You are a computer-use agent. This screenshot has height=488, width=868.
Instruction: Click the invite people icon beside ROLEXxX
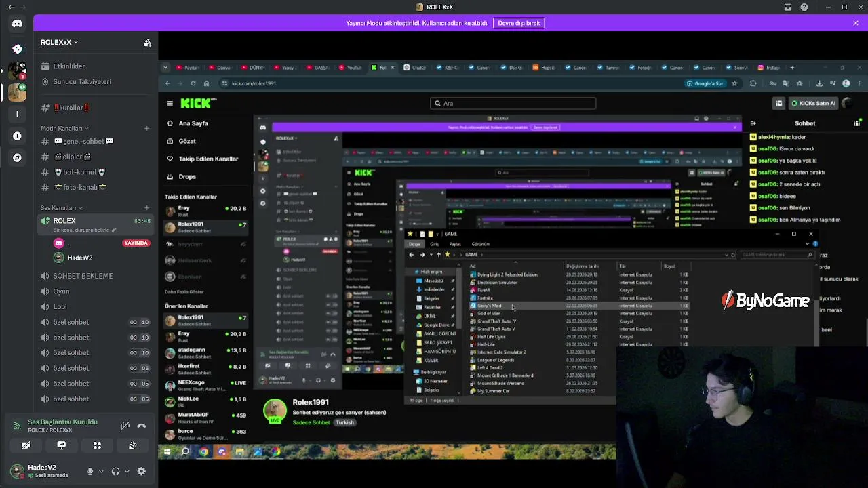coord(147,42)
